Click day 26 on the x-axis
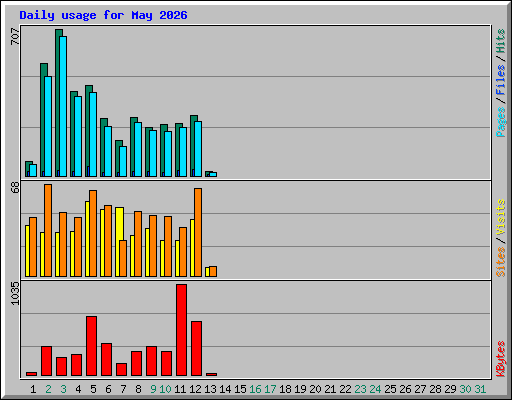Screen dimensions: 512x400 coord(405,389)
